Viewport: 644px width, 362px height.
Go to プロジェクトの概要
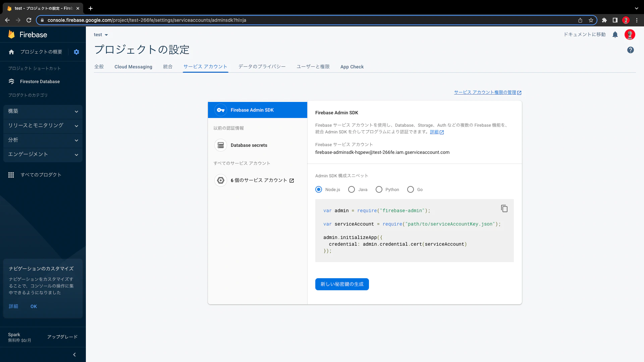[x=41, y=52]
